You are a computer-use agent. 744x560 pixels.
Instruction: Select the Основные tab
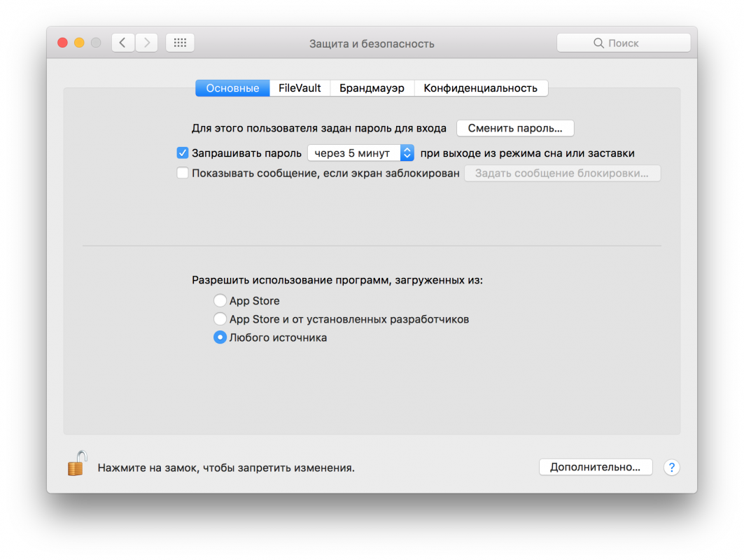[x=232, y=88]
